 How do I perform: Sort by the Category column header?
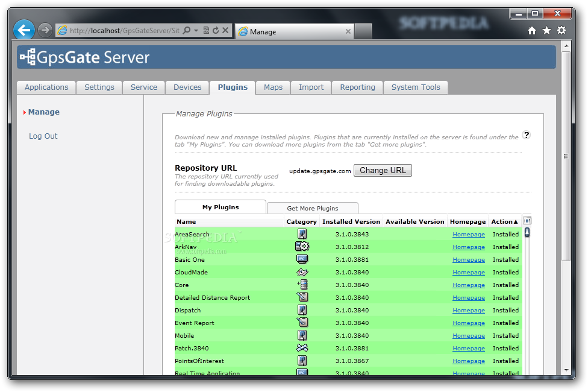[x=301, y=221]
